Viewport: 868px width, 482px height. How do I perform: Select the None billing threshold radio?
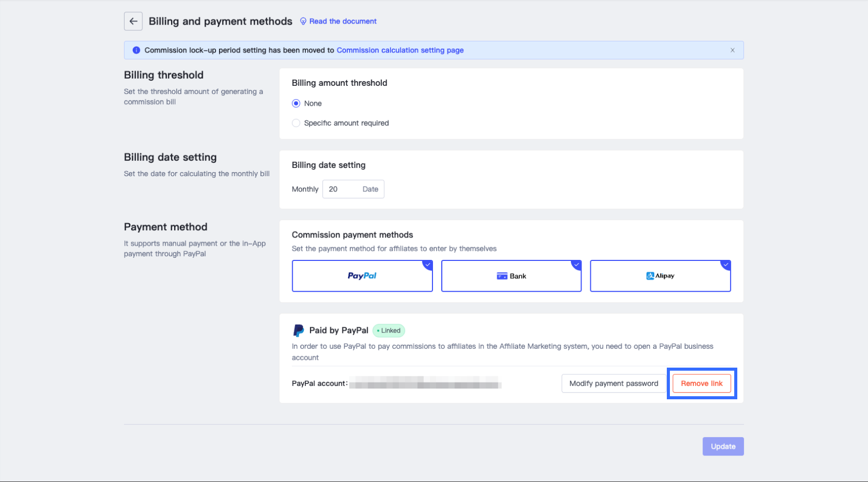point(296,104)
